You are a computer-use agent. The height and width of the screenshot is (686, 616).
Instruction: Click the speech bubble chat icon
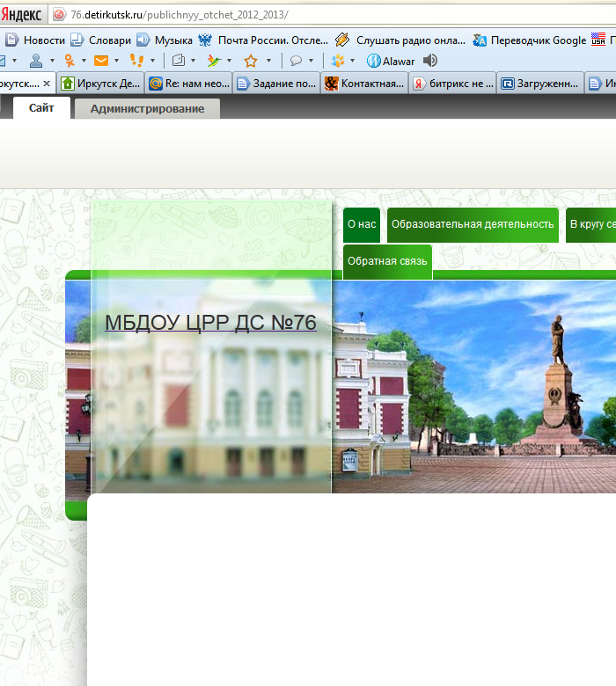coord(297,61)
